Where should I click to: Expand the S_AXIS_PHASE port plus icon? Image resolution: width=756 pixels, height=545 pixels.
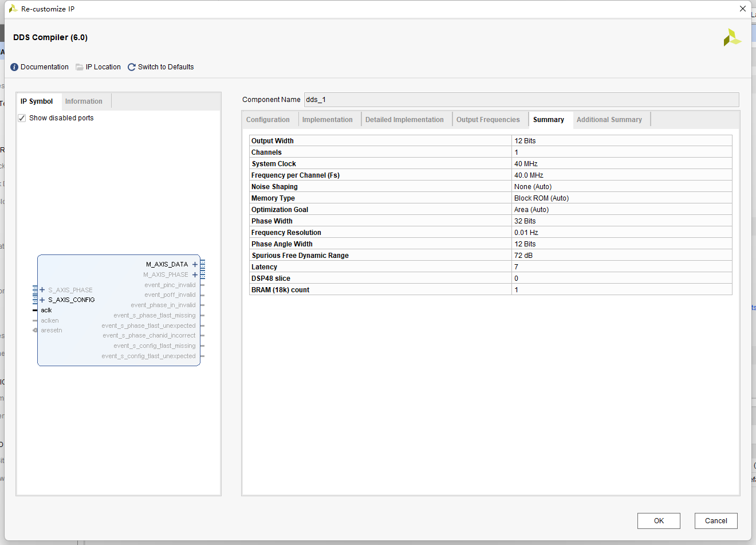tap(42, 290)
